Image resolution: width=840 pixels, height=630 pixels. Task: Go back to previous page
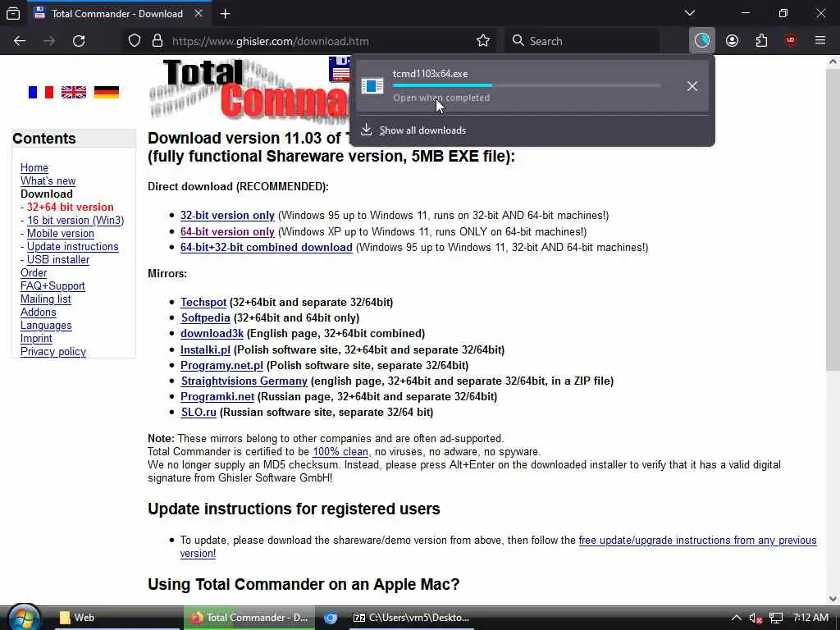pyautogui.click(x=20, y=41)
